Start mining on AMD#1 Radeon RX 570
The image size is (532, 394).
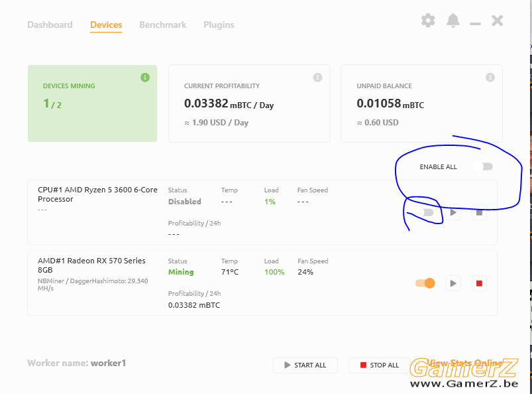pyautogui.click(x=453, y=283)
